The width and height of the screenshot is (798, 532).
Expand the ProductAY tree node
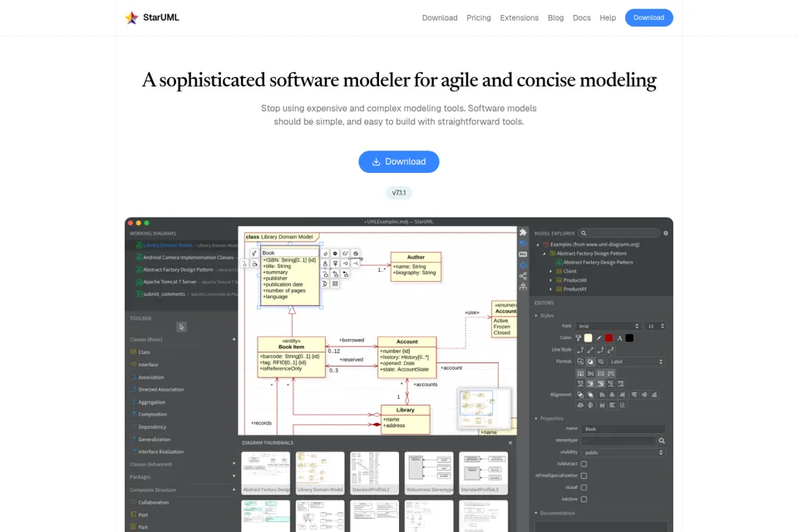point(550,289)
